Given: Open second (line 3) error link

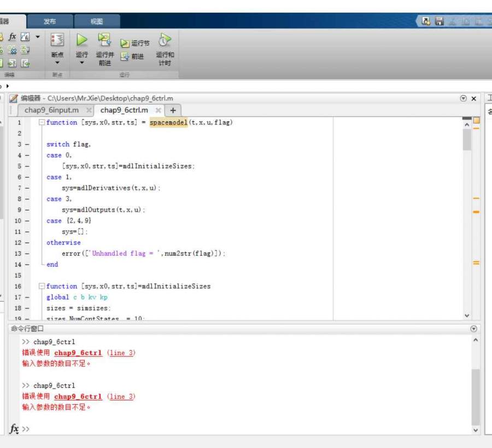Looking at the screenshot, I should point(121,397).
